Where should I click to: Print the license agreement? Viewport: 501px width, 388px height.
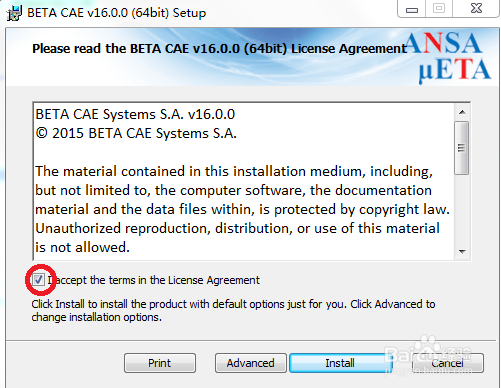160,363
